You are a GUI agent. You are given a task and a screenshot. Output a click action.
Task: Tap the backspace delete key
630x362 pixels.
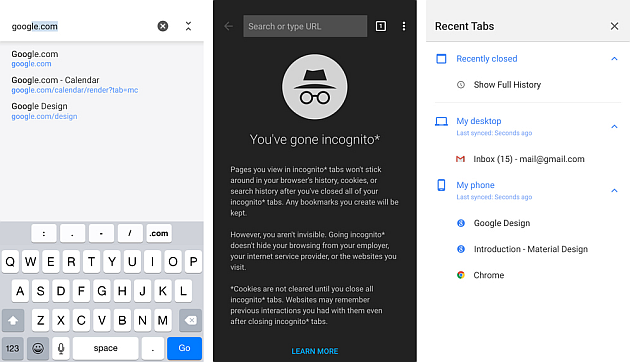tap(190, 320)
